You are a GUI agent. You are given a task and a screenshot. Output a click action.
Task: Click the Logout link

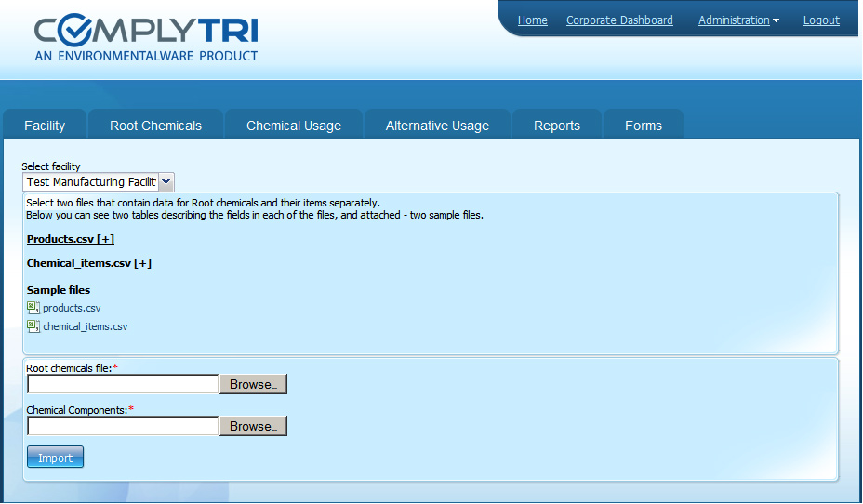click(821, 20)
